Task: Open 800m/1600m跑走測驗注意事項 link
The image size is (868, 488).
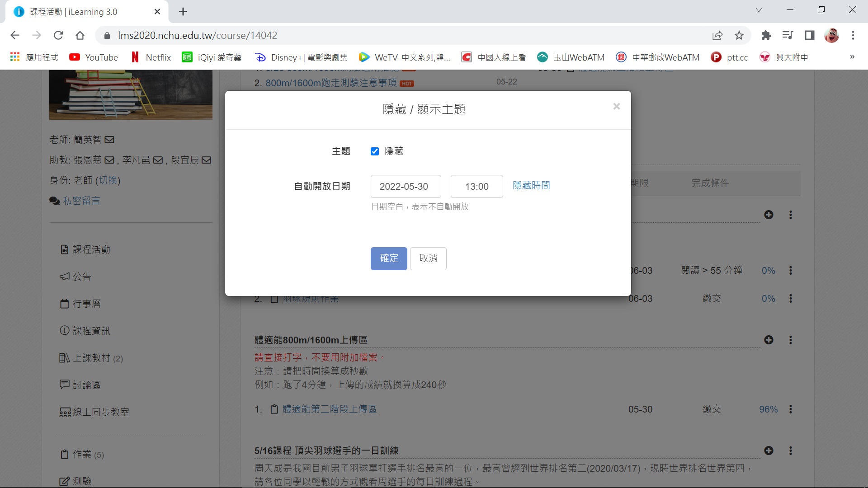Action: coord(331,83)
